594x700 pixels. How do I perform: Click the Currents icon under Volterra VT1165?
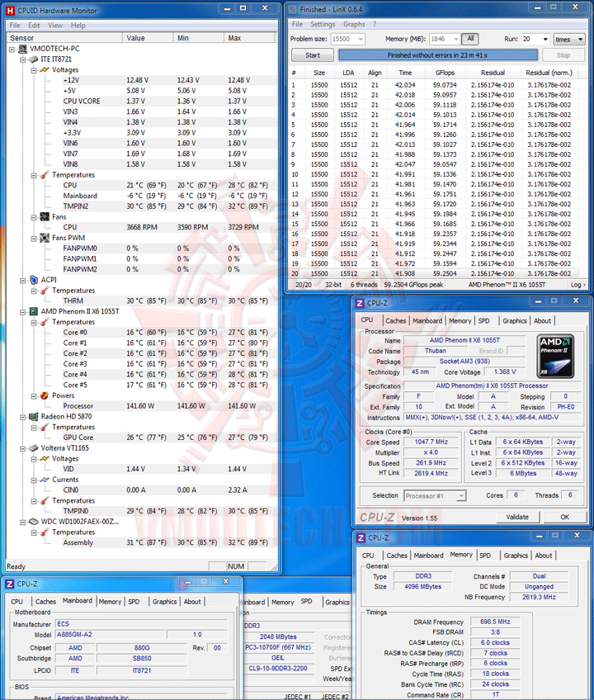tap(45, 480)
